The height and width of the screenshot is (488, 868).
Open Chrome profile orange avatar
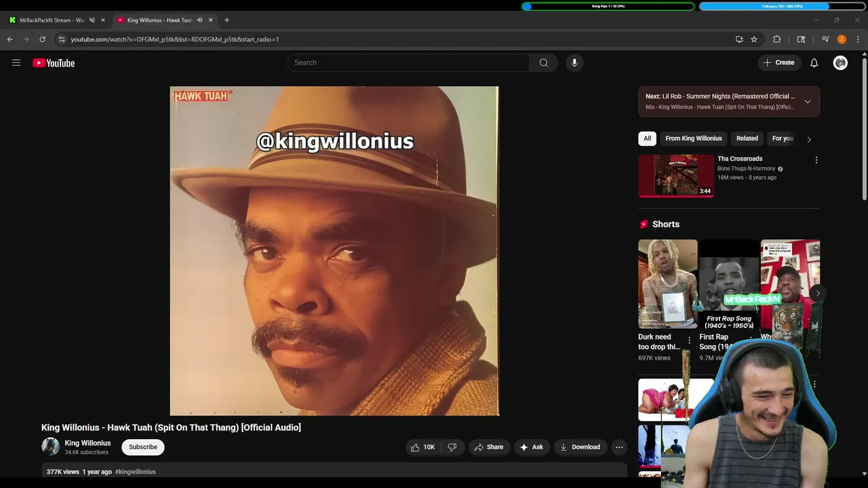point(842,39)
